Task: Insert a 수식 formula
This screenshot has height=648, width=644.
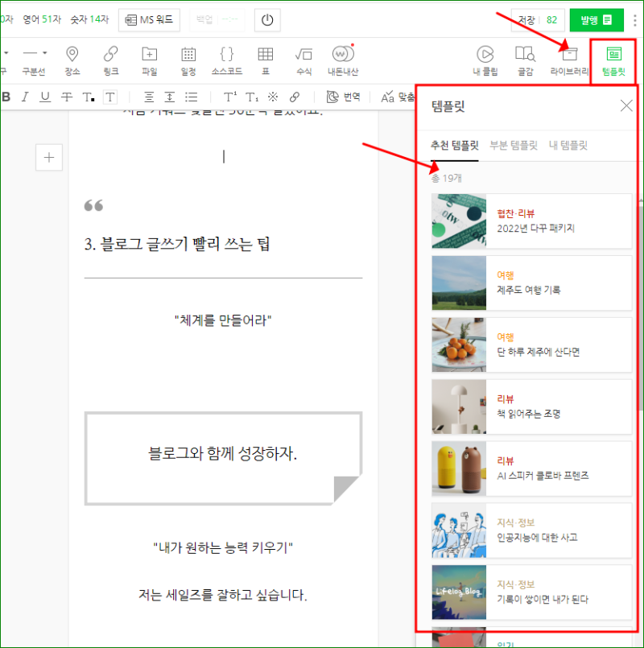Action: coord(303,60)
